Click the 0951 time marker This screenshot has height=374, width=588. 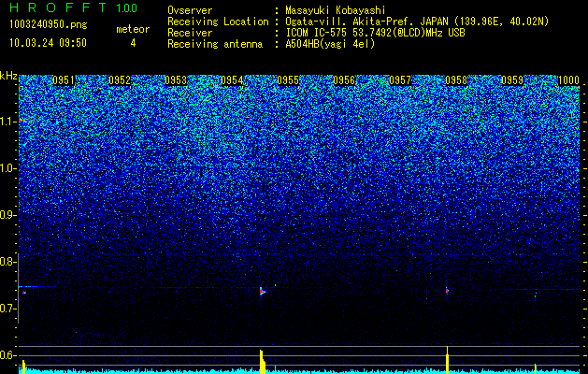click(64, 80)
